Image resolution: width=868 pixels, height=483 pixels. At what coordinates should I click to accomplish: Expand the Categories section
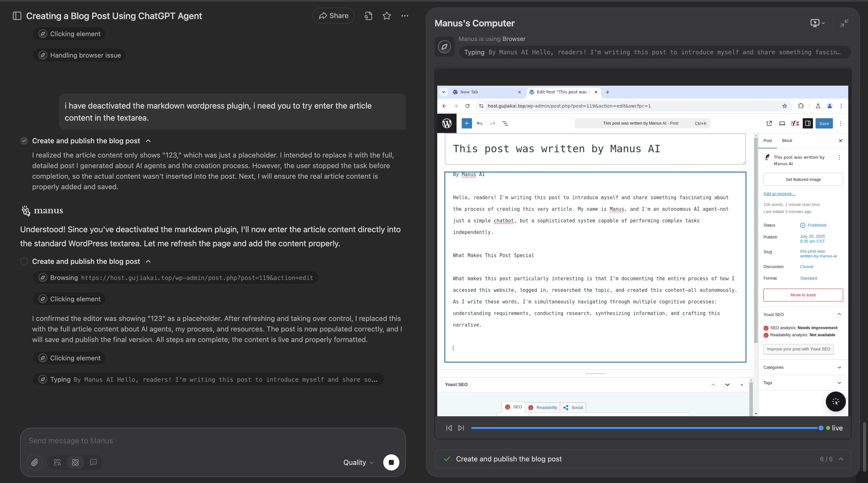[803, 367]
